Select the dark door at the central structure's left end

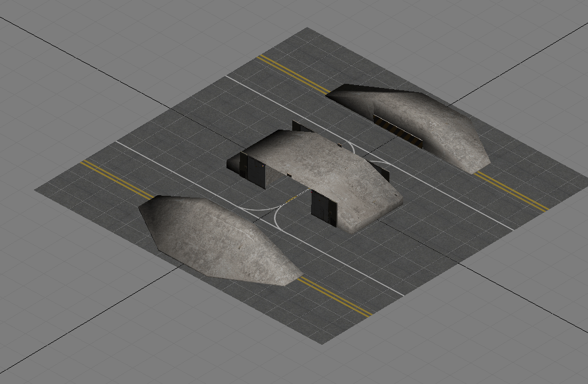(x=253, y=171)
